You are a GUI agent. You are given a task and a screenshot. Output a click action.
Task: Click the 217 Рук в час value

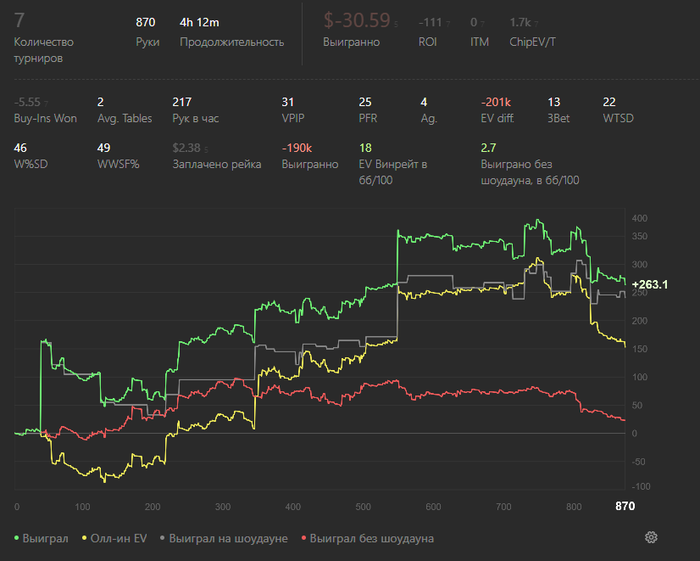182,102
